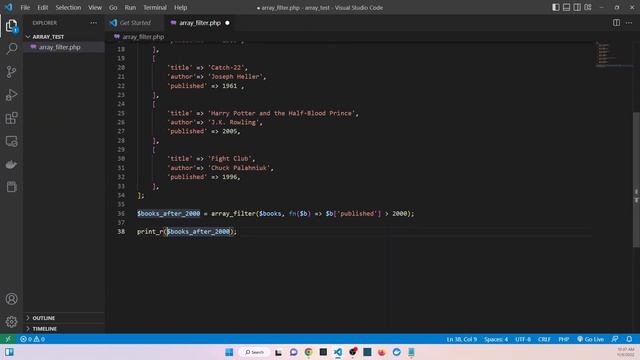Customize layout icon in title bar
The image size is (640, 360).
(588, 7)
